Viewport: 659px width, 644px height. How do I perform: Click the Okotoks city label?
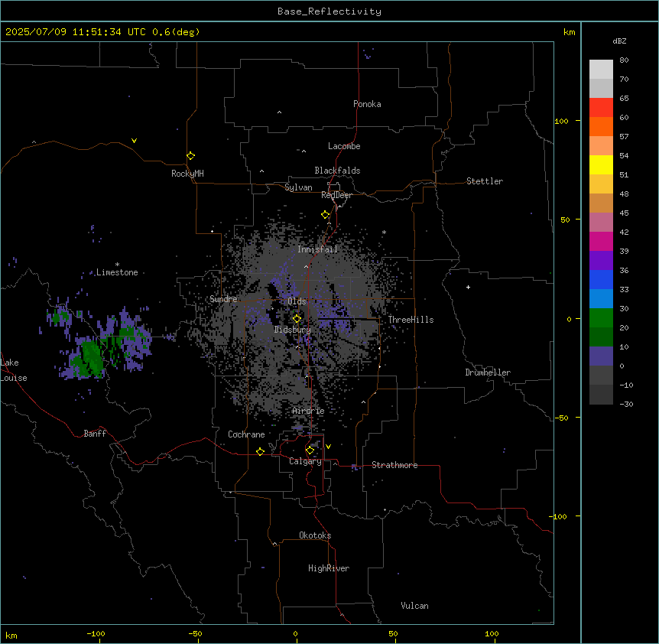tap(315, 535)
